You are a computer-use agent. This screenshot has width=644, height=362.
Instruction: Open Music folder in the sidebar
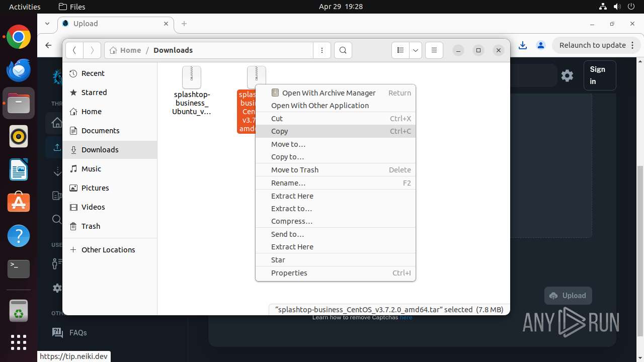(110, 169)
